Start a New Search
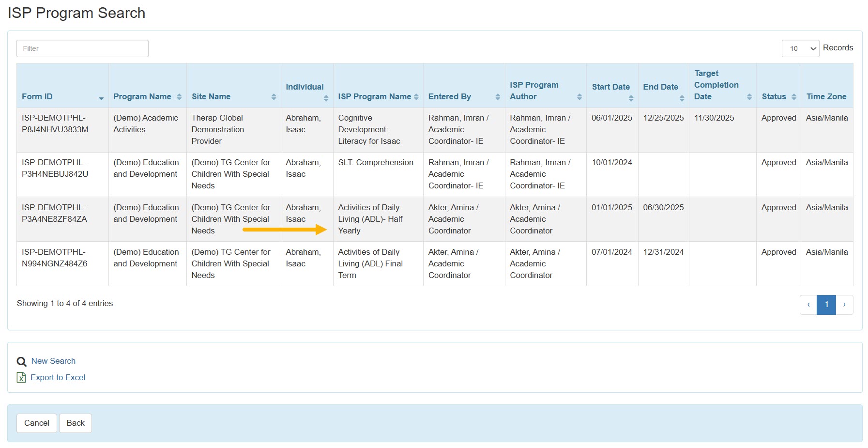 point(53,361)
